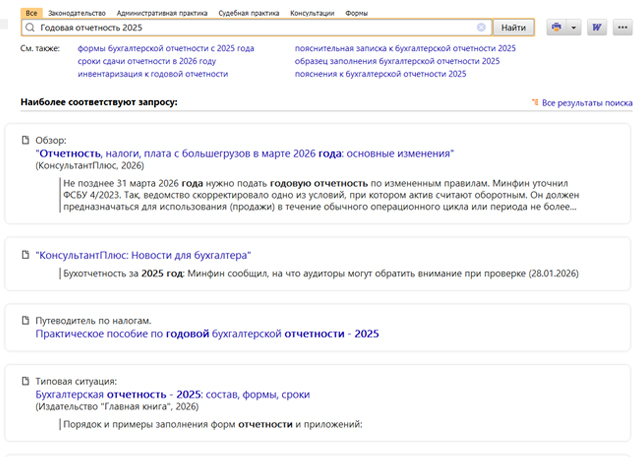Click the magnifier icon in the search box
This screenshot has width=640, height=457.
tap(30, 28)
